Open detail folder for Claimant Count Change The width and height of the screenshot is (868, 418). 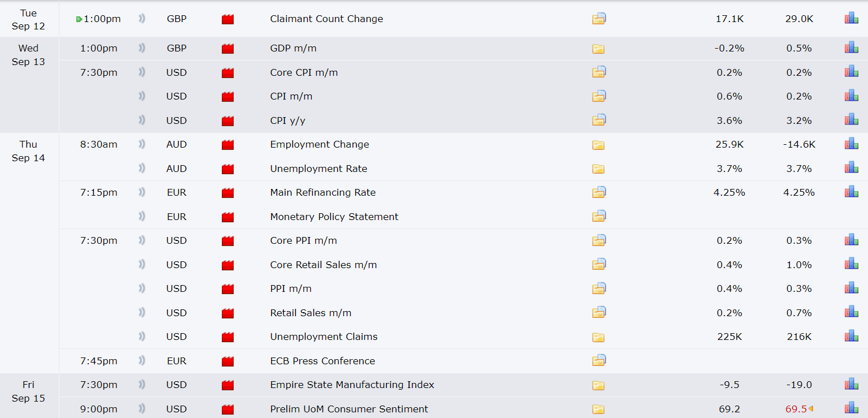[599, 19]
